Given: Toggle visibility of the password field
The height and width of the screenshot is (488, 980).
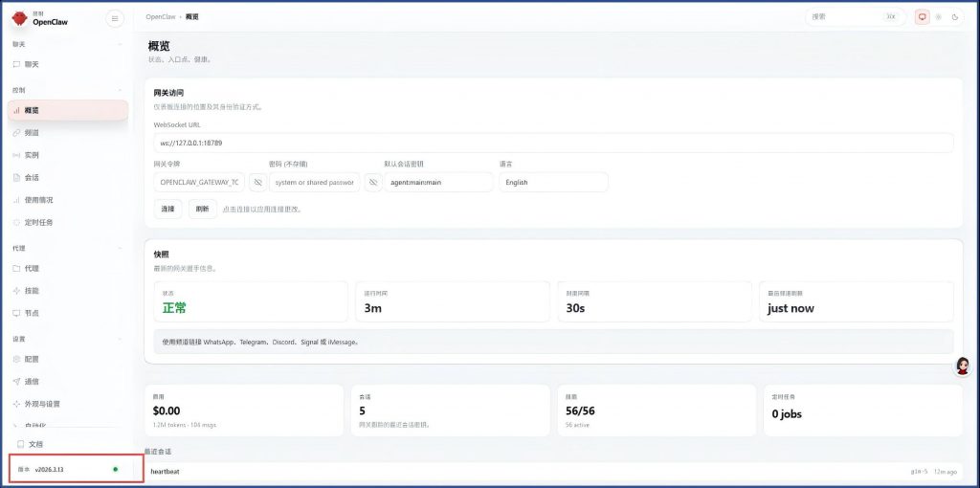Looking at the screenshot, I should [x=372, y=182].
